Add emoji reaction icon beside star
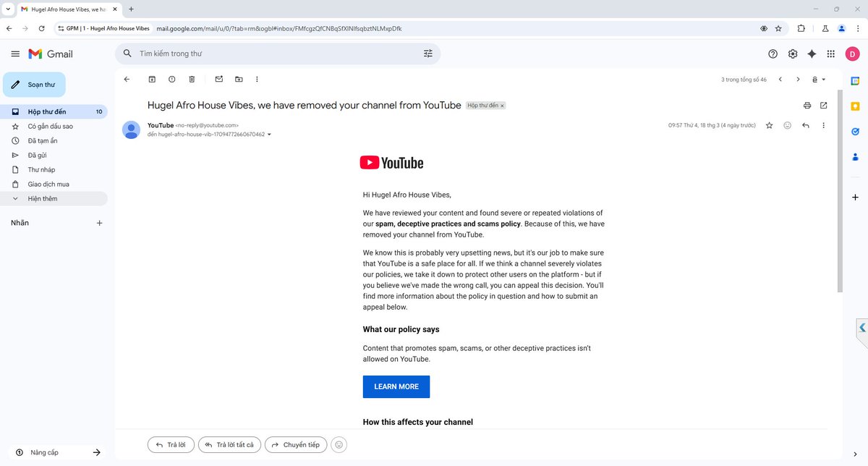The image size is (868, 466). click(x=787, y=125)
